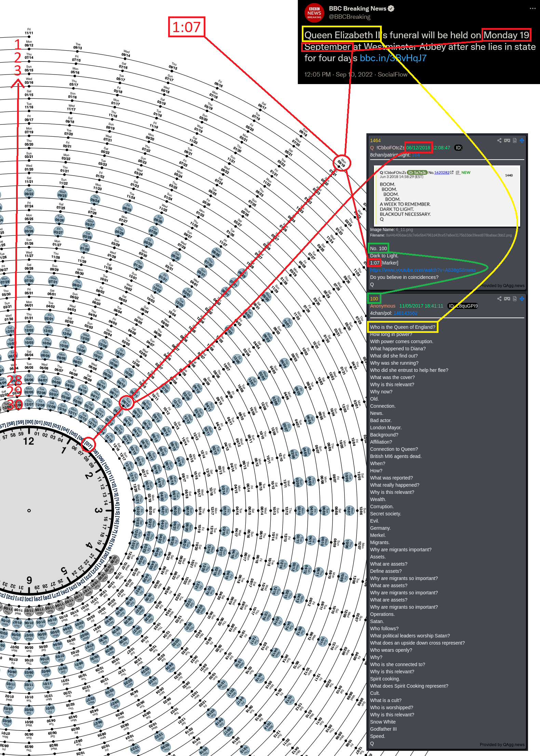Viewport: 540px width, 756px height.
Task: Click the SocialFlow source in the tweet footer
Action: tap(392, 75)
